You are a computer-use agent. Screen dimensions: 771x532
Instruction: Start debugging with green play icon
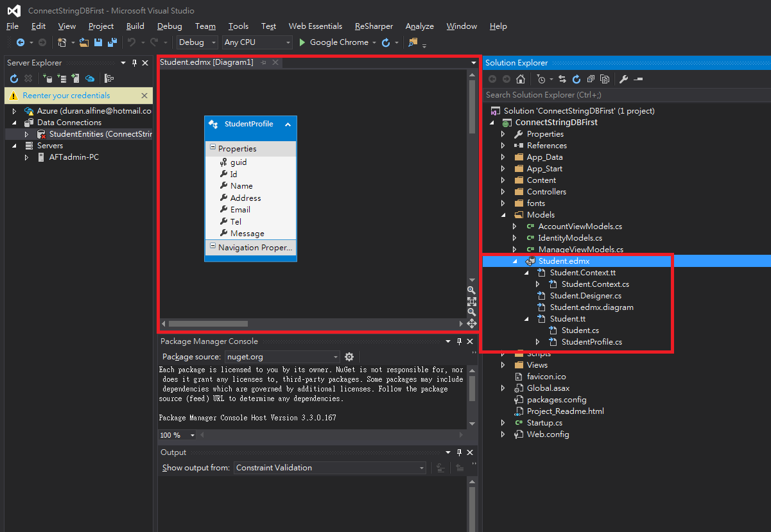click(303, 42)
